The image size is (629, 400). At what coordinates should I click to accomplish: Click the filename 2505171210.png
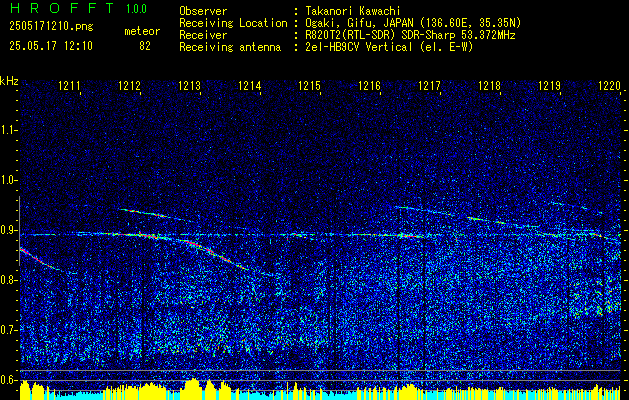(x=51, y=27)
